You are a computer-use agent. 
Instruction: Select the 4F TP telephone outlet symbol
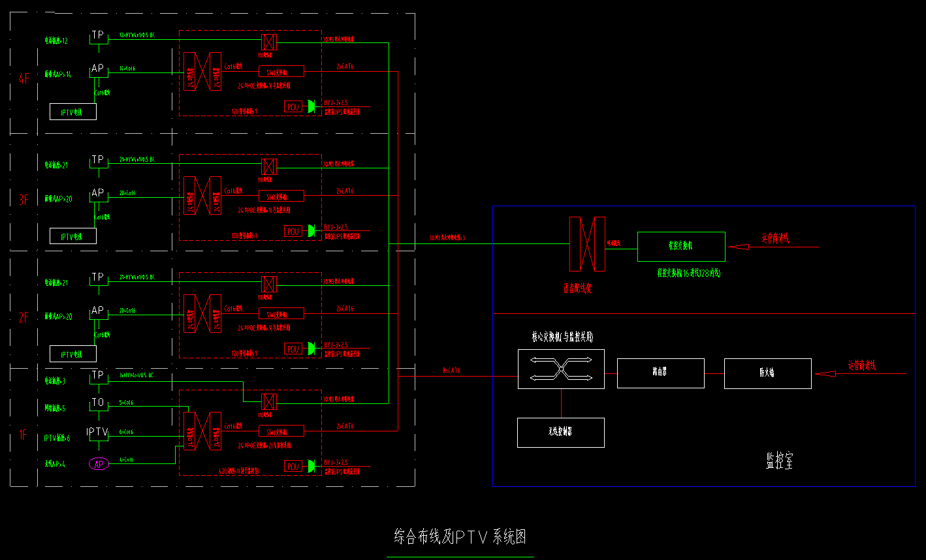(x=98, y=37)
